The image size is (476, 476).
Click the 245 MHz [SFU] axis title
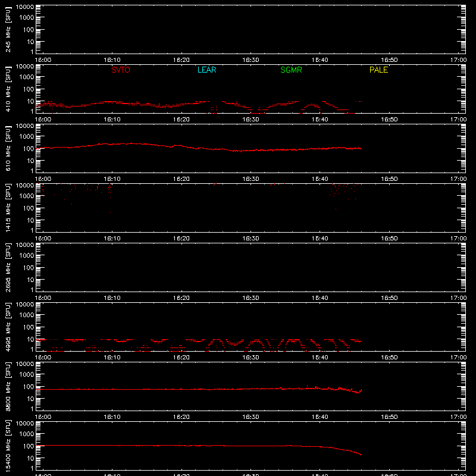tap(8, 29)
